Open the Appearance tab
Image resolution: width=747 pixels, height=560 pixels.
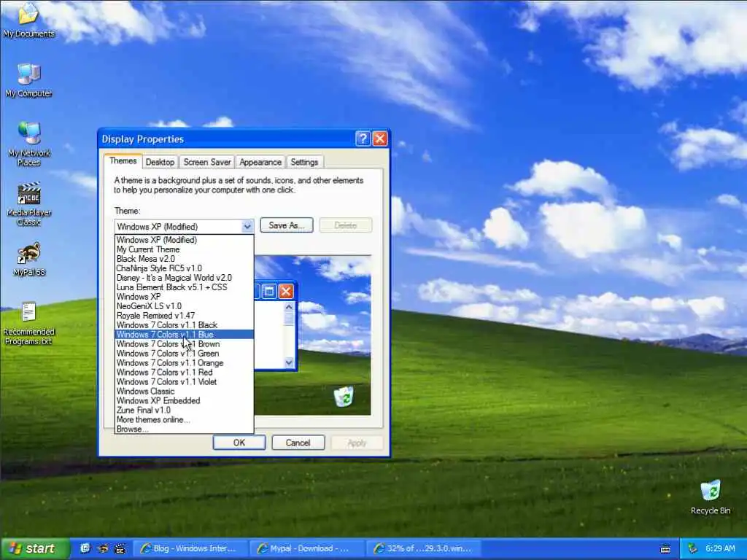pos(260,163)
